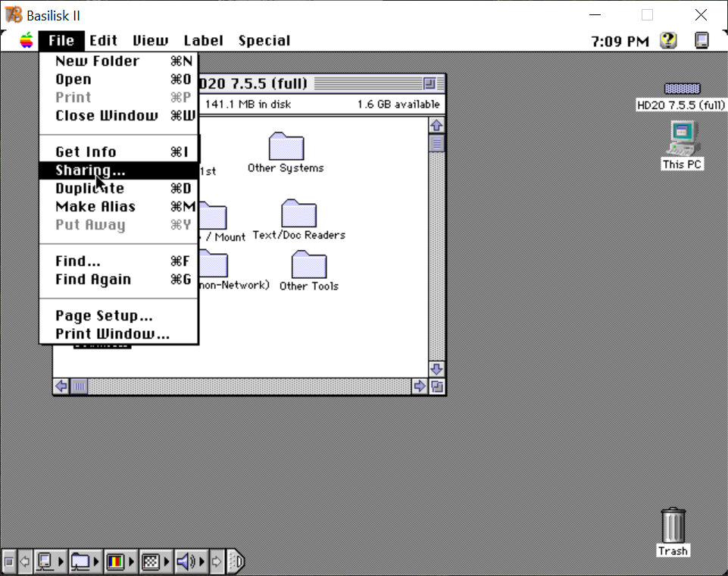Image resolution: width=728 pixels, height=576 pixels.
Task: Choose Print Window... from File menu
Action: click(119, 334)
